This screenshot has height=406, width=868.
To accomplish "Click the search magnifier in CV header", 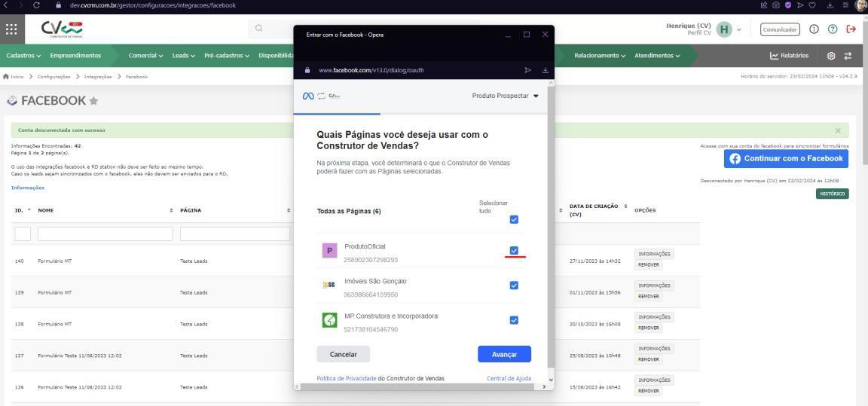I will (258, 28).
